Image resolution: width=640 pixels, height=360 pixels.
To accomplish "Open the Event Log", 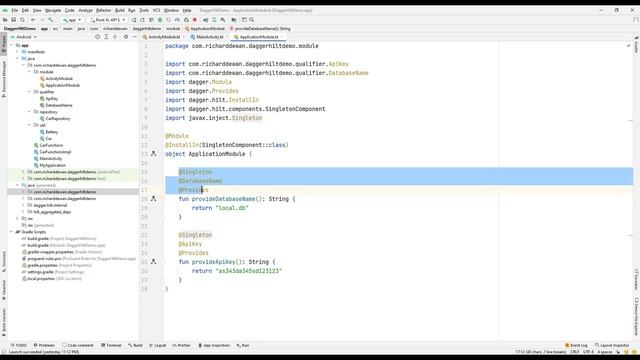I will point(576,345).
